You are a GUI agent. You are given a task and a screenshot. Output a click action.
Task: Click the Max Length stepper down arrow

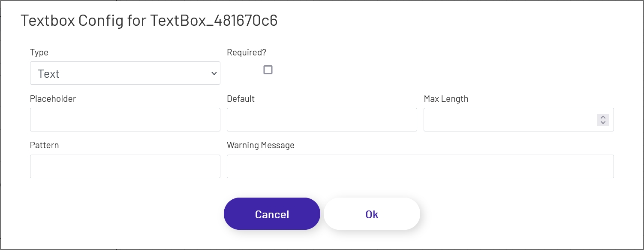(602, 122)
